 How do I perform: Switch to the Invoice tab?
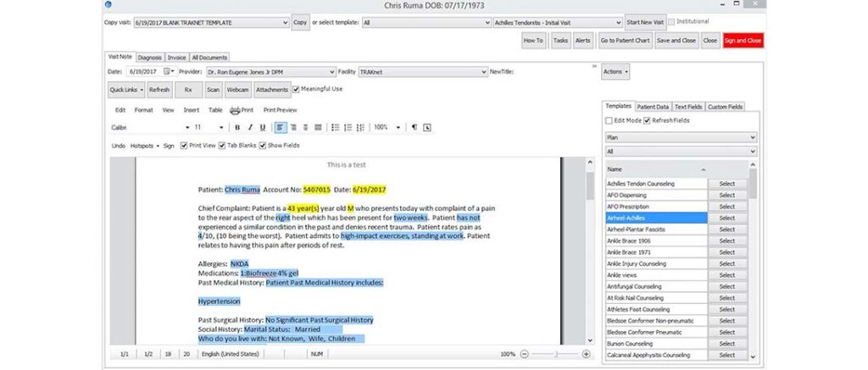[x=176, y=58]
